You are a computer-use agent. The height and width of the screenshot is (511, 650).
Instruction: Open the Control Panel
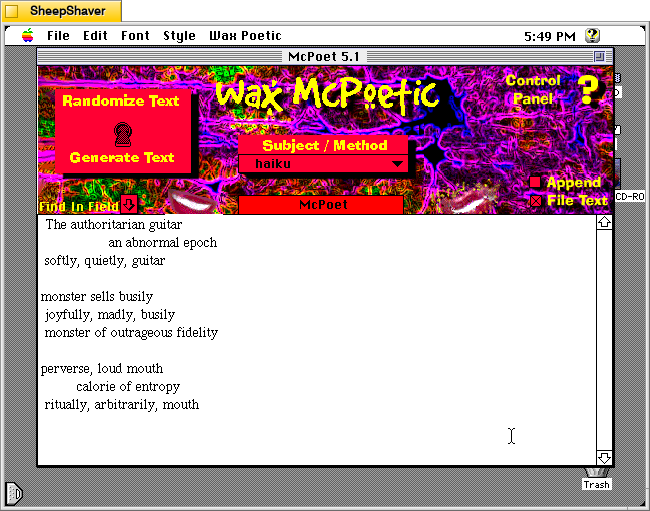[533, 90]
